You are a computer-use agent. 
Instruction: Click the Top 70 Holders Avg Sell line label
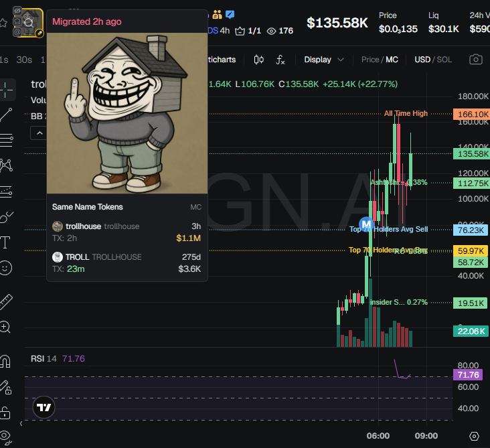click(388, 229)
